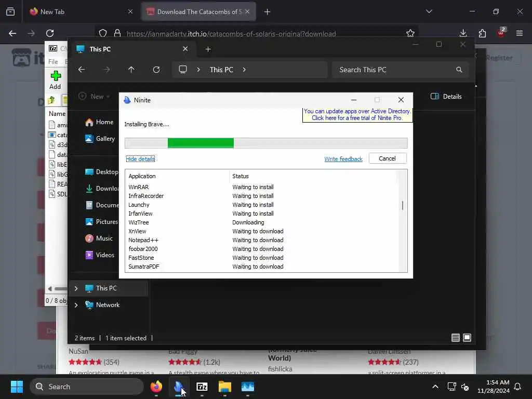
Task: List all Firefox tabs dropdown
Action: pyautogui.click(x=429, y=11)
